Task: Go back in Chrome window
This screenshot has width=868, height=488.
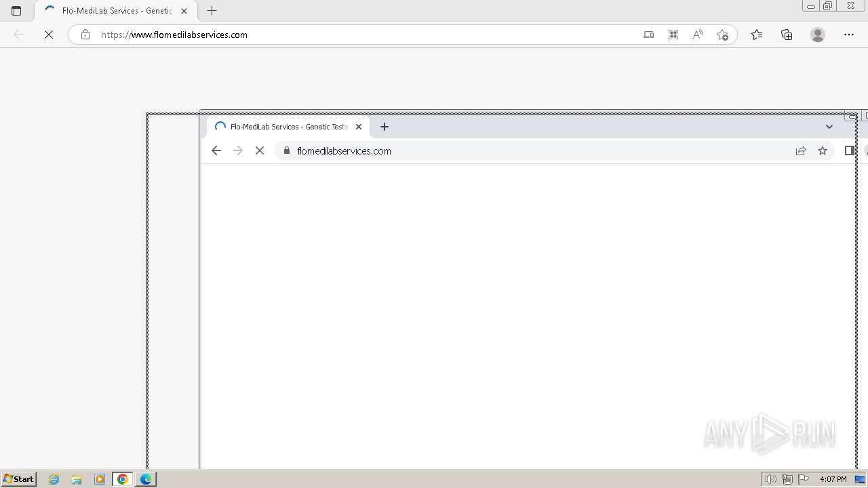Action: (216, 151)
